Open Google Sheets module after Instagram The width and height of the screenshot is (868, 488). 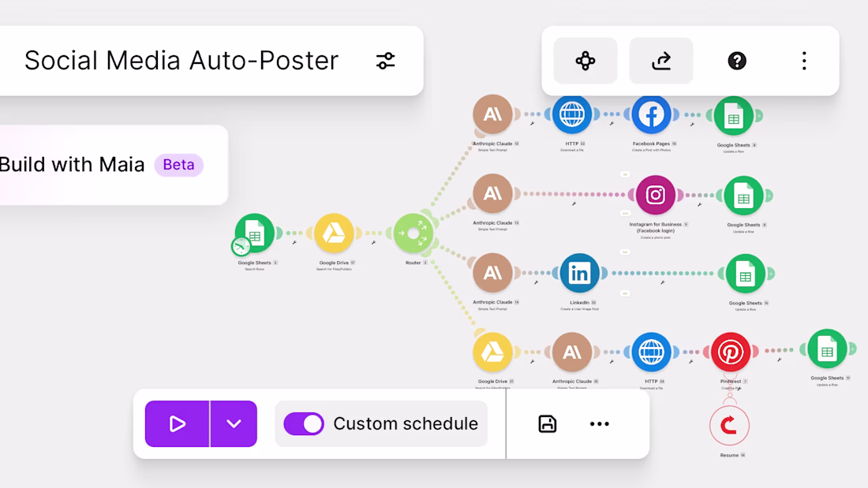coord(743,196)
